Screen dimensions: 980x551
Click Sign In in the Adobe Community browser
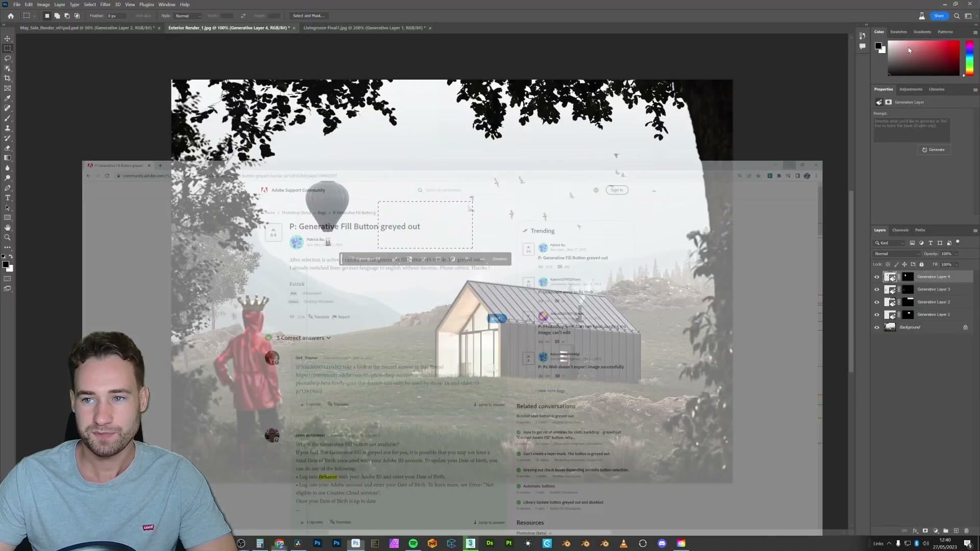tap(617, 190)
